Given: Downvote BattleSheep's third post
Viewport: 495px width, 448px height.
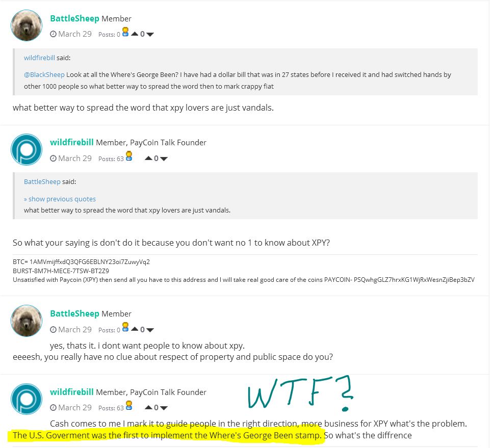Looking at the screenshot, I should click(150, 330).
